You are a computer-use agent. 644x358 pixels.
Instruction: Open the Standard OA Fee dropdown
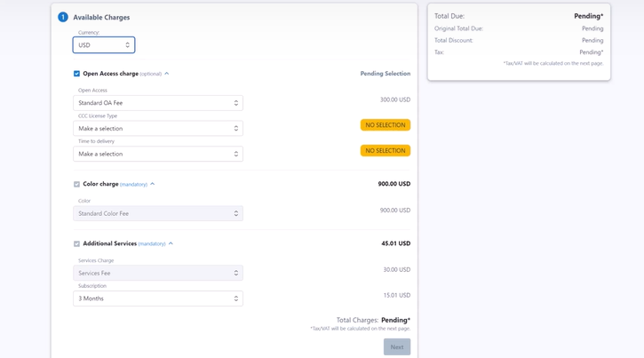click(158, 103)
